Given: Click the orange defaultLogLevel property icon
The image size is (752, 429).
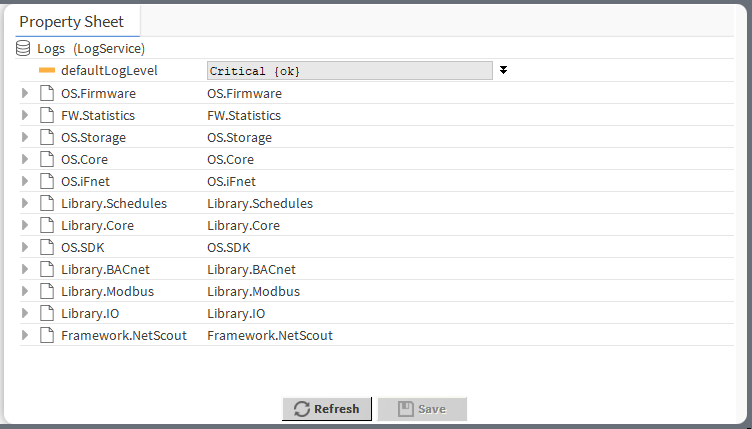Looking at the screenshot, I should pos(46,71).
